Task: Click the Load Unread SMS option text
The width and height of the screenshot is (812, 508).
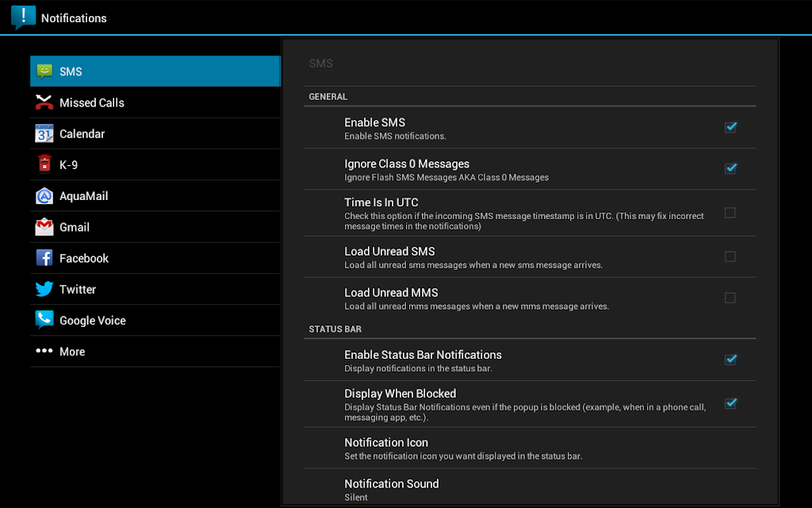Action: click(x=389, y=252)
